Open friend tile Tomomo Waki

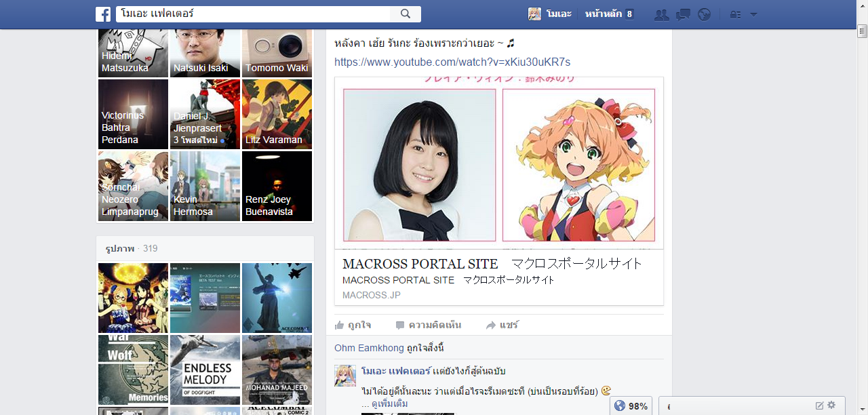[277, 53]
